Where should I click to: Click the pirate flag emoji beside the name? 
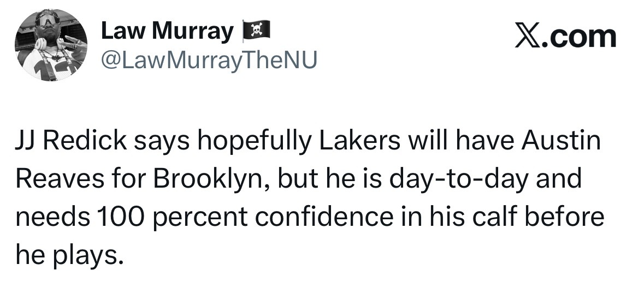point(256,33)
